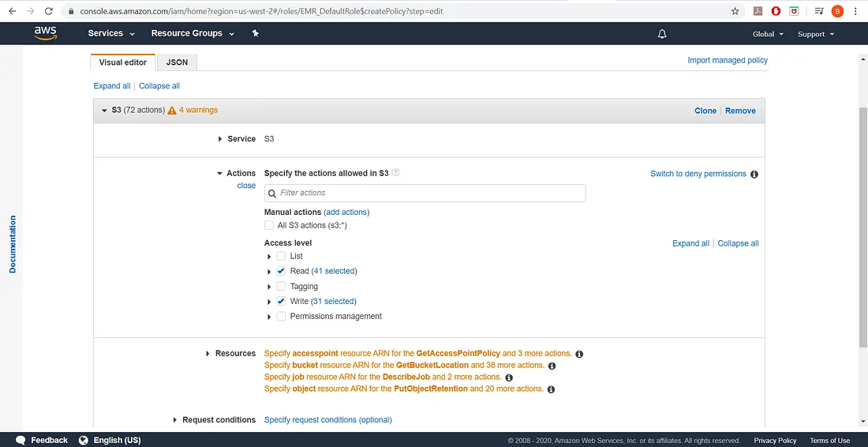868x447 pixels.
Task: Reload the page with the browser refresh icon
Action: pos(49,11)
